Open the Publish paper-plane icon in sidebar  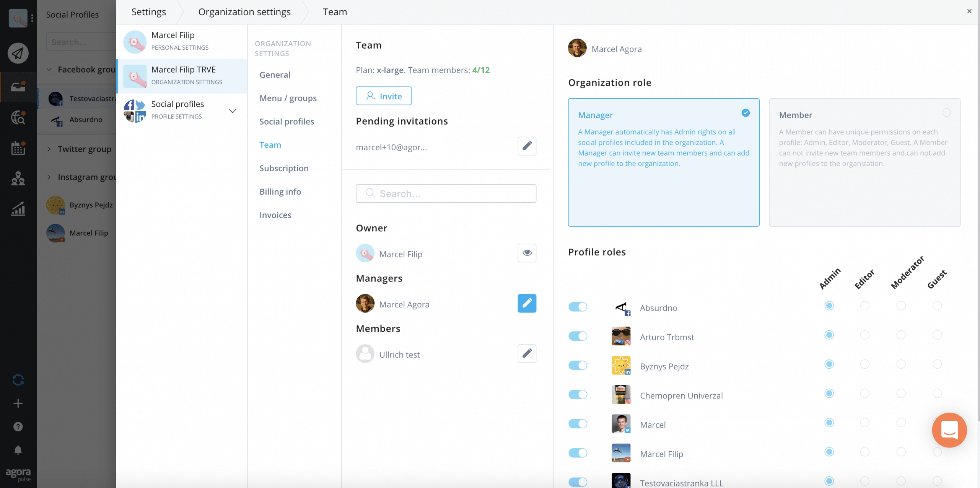[18, 53]
